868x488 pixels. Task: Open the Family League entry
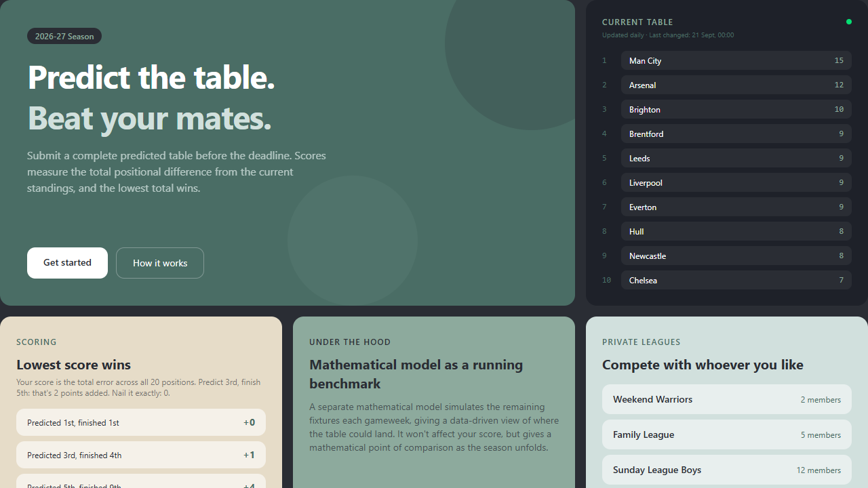(727, 434)
